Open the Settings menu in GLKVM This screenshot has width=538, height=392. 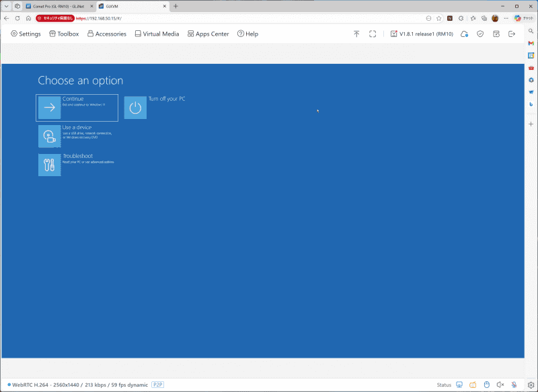(x=26, y=34)
